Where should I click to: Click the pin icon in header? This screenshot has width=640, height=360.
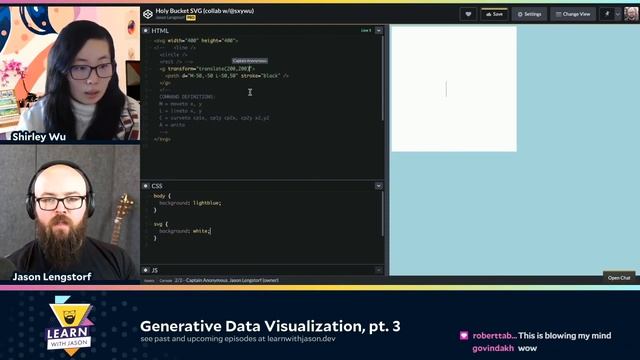coord(607,14)
